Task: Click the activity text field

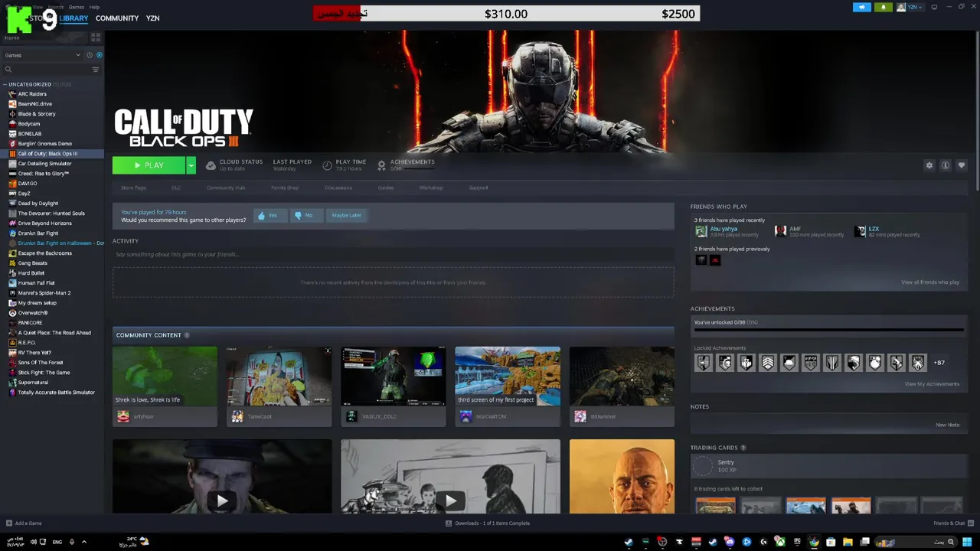Action: click(393, 254)
